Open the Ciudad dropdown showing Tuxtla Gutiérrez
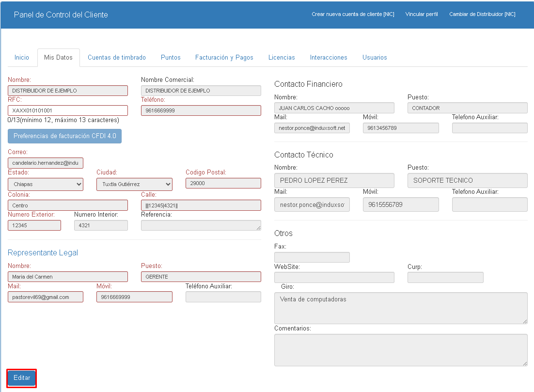The image size is (534, 392). (134, 184)
